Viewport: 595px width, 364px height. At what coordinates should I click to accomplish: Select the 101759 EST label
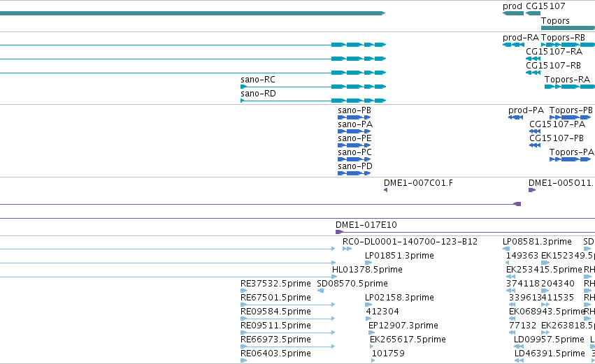[388, 354]
